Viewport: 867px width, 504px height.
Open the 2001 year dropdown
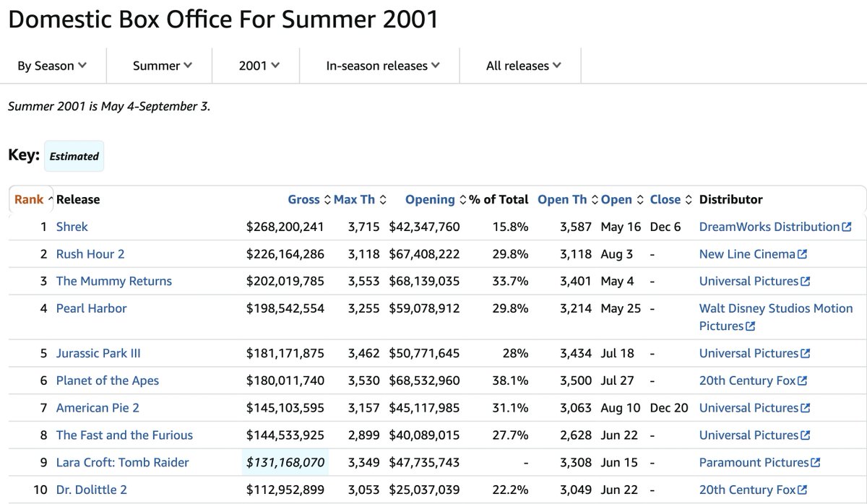pos(259,66)
